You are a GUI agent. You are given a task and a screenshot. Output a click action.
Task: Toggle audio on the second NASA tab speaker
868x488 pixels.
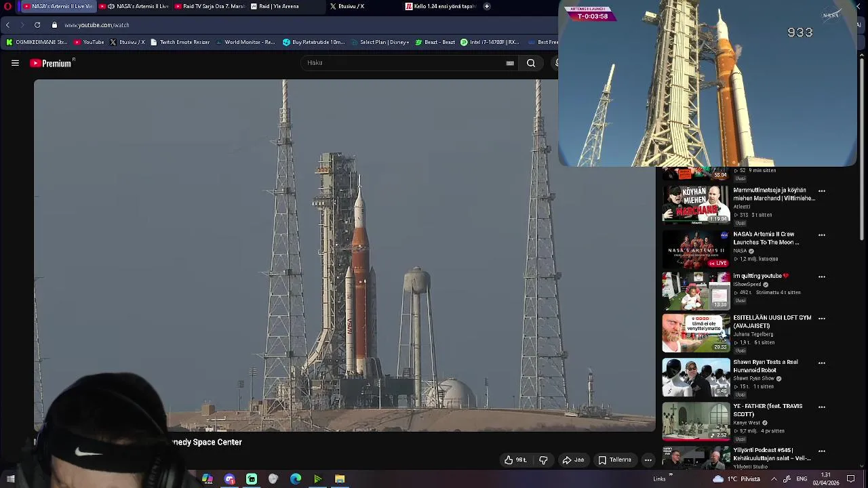[111, 7]
